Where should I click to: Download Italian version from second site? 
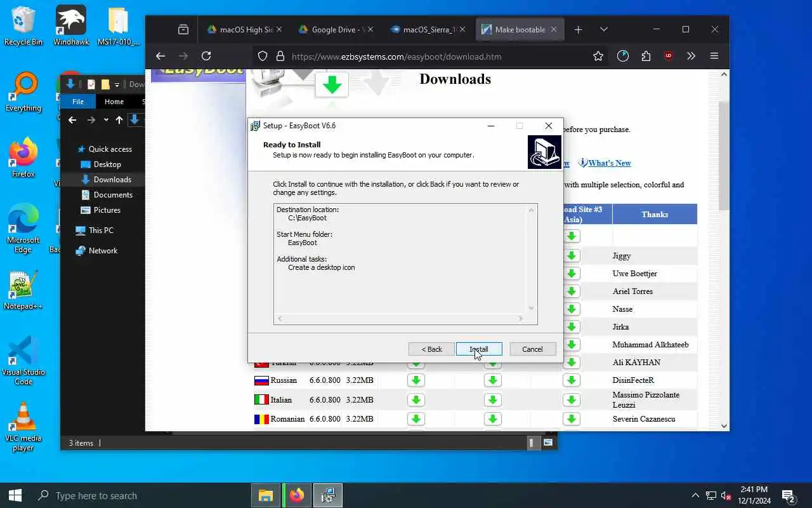493,400
